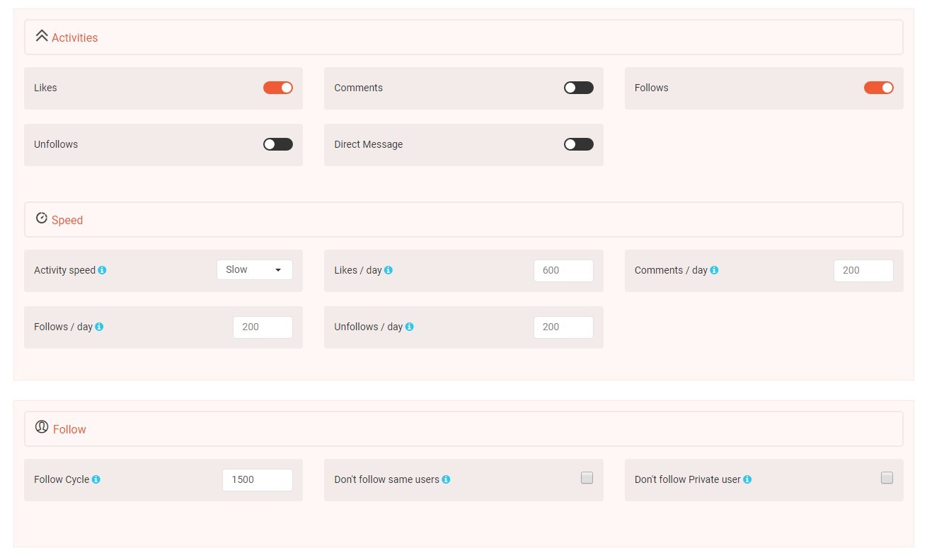
Task: Click info icon next to Follows / day
Action: [99, 327]
